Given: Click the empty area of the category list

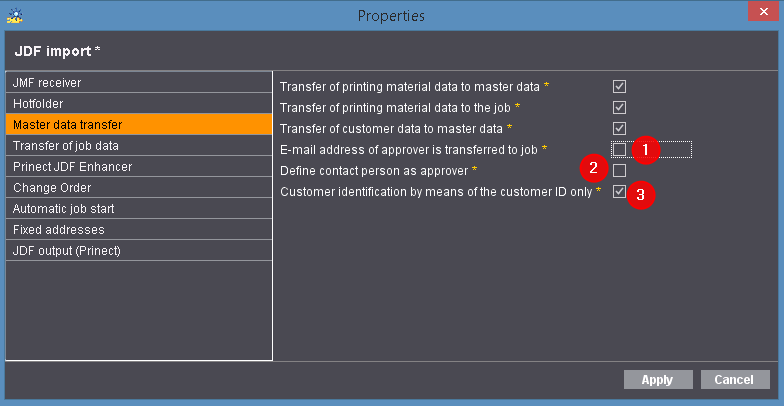Looking at the screenshot, I should pos(139,310).
